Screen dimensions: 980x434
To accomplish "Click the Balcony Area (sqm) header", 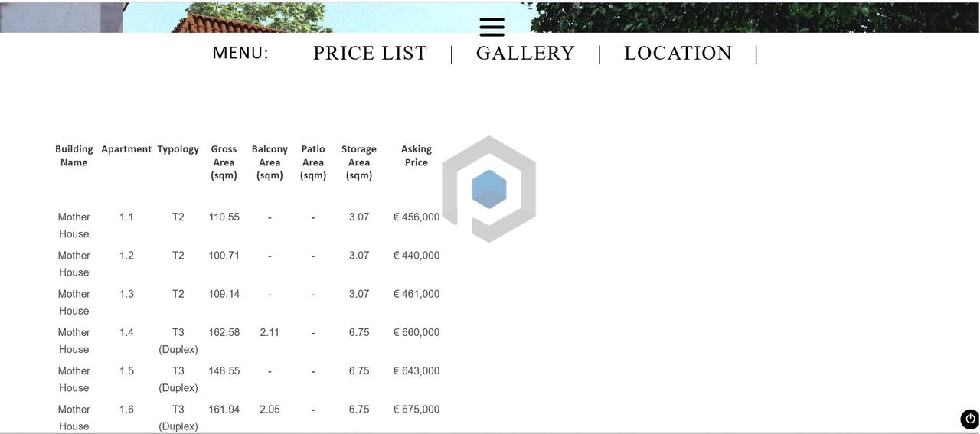I will tap(269, 162).
